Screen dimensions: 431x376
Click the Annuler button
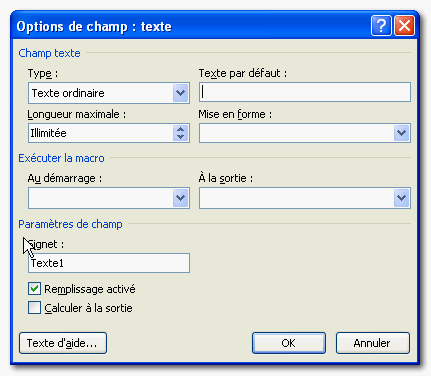[x=373, y=343]
